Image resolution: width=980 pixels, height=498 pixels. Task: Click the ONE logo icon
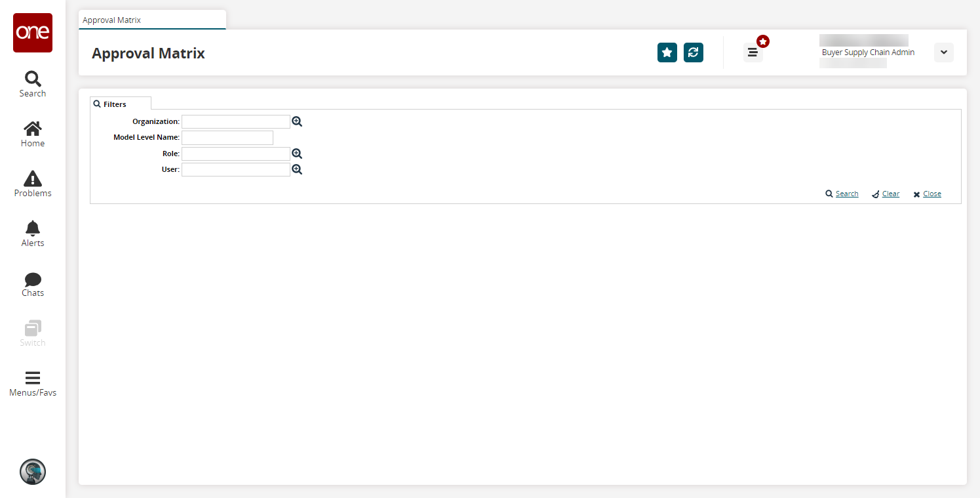click(x=33, y=33)
